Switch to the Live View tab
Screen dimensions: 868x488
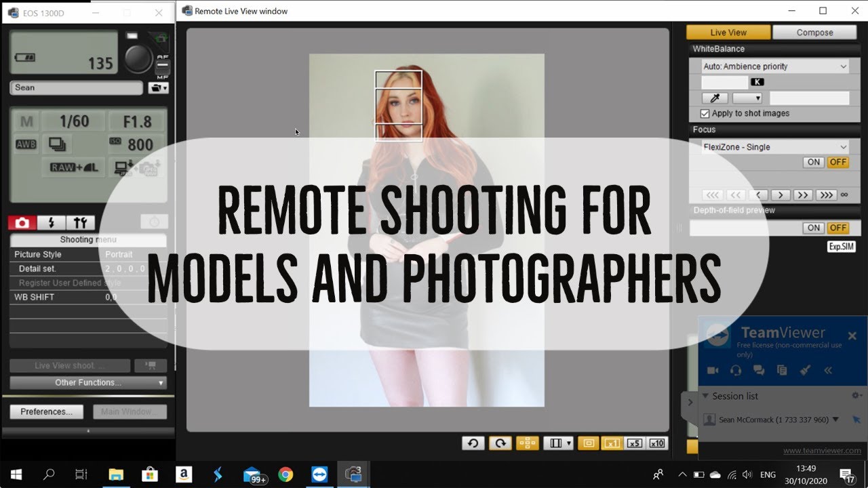coord(728,33)
